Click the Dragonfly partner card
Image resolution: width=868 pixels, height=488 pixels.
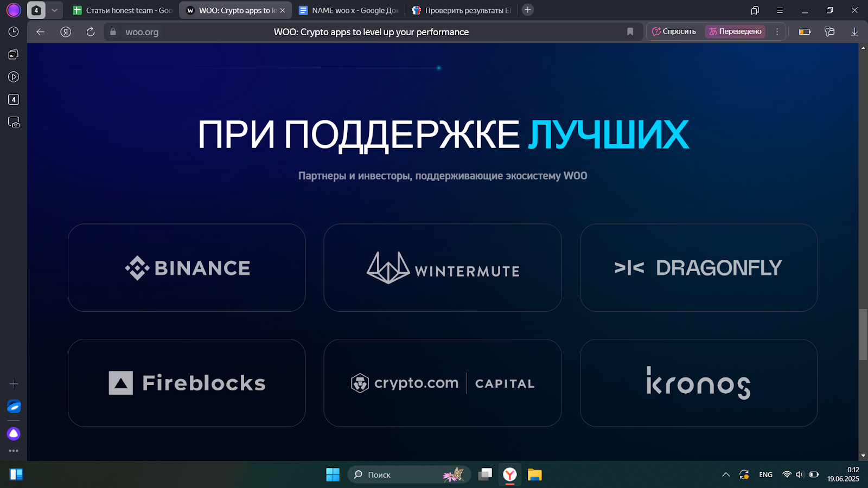tap(699, 268)
